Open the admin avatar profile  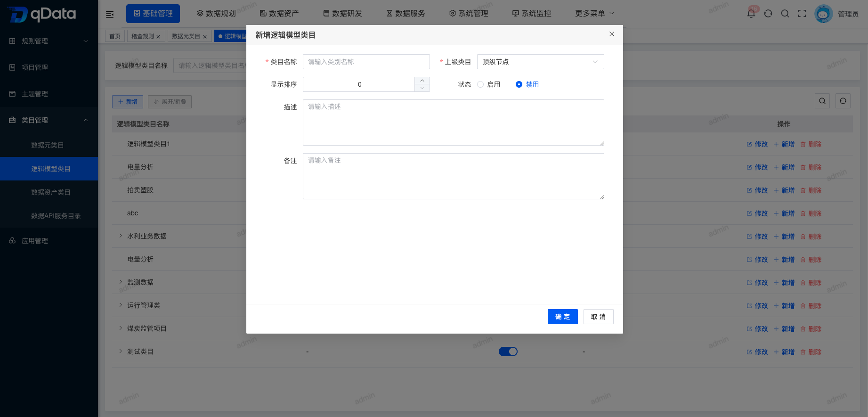click(x=824, y=14)
